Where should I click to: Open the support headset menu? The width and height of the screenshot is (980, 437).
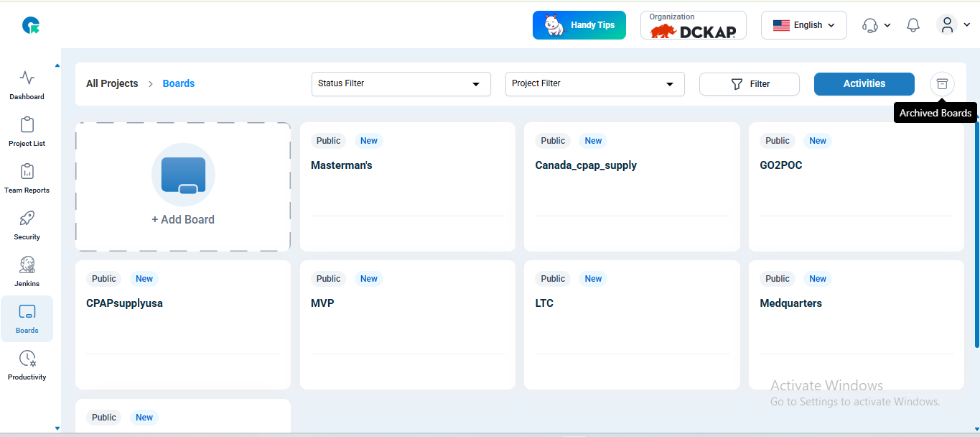[x=875, y=25]
